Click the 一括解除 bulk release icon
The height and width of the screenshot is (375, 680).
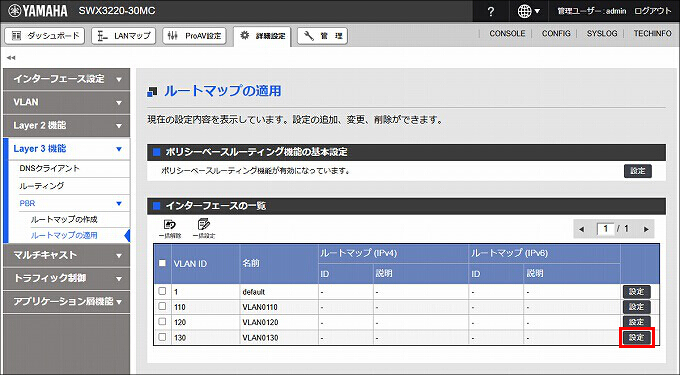pyautogui.click(x=170, y=229)
